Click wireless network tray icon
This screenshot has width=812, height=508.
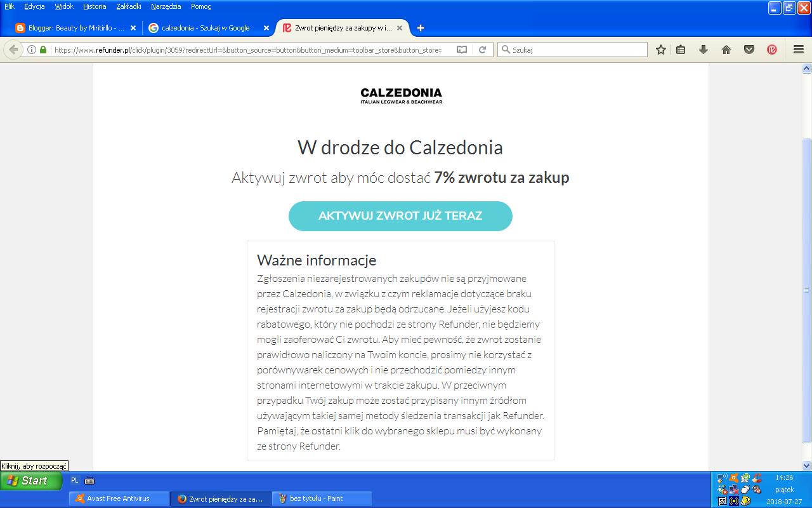point(723,478)
